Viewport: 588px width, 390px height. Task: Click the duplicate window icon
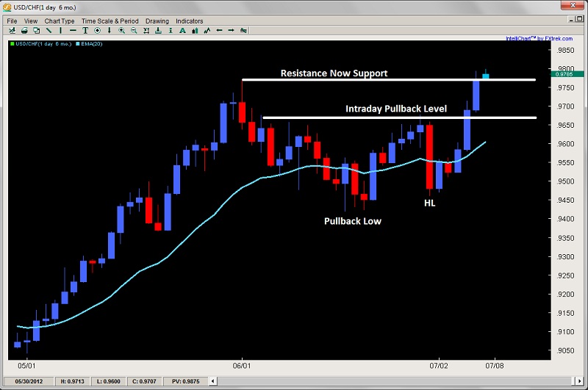pos(36,30)
